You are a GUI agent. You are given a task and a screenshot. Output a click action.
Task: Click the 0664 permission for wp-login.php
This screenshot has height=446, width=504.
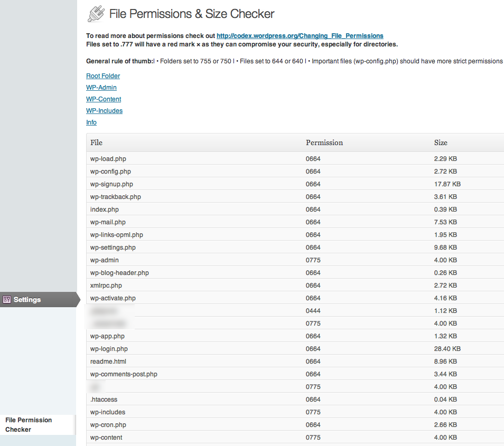(313, 349)
